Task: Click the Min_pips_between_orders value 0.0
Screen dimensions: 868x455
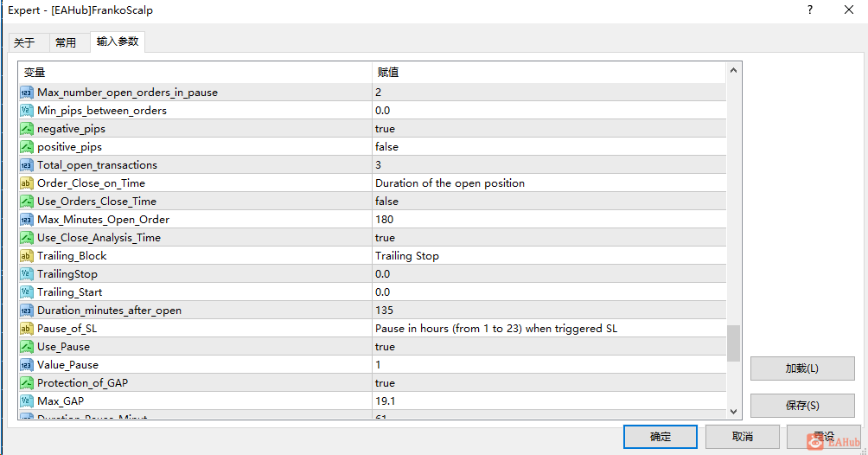Action: pos(382,110)
